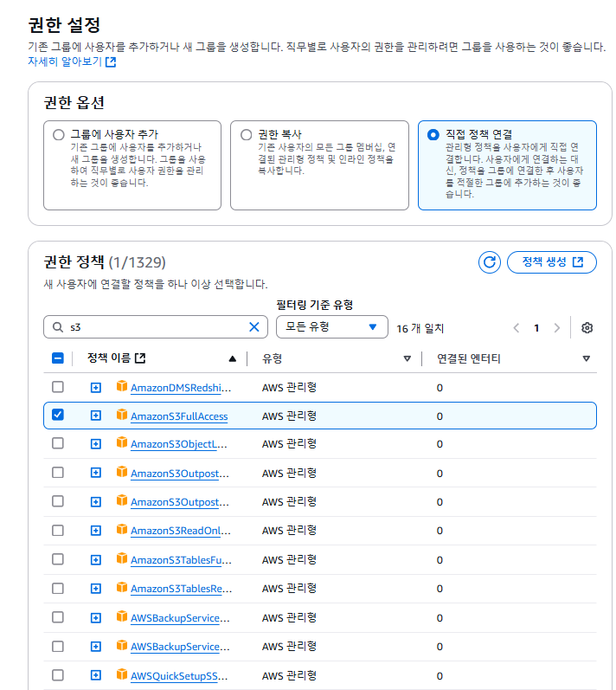This screenshot has height=690, width=616.
Task: Check the AmazonS3TablesRe... policy checkbox
Action: pyautogui.click(x=58, y=589)
